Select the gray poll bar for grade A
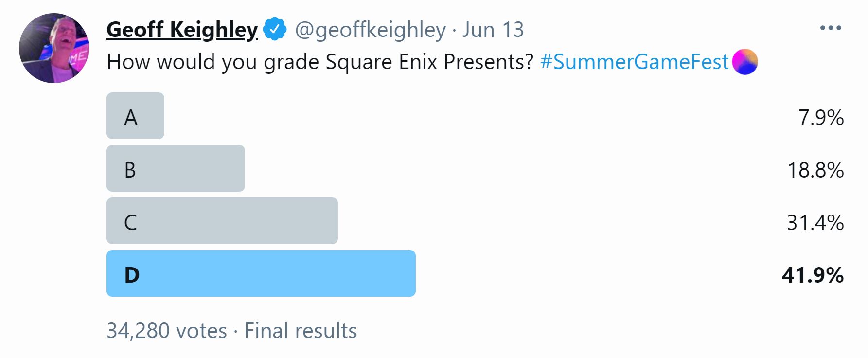The width and height of the screenshot is (868, 358). [135, 116]
